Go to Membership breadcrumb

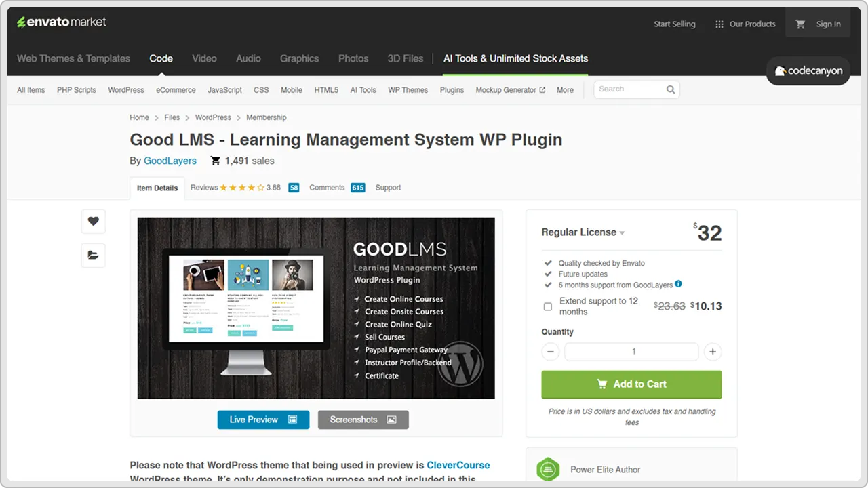(x=267, y=118)
